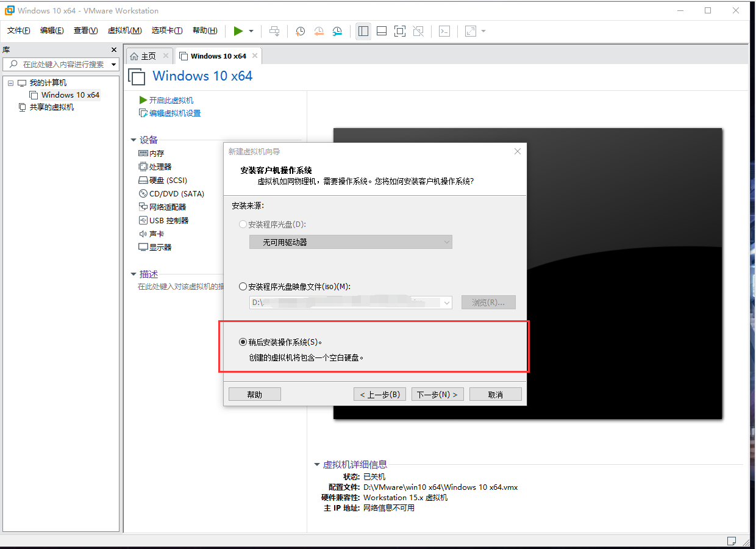Close the 库 library panel
Image resolution: width=756 pixels, height=549 pixels.
tap(114, 49)
